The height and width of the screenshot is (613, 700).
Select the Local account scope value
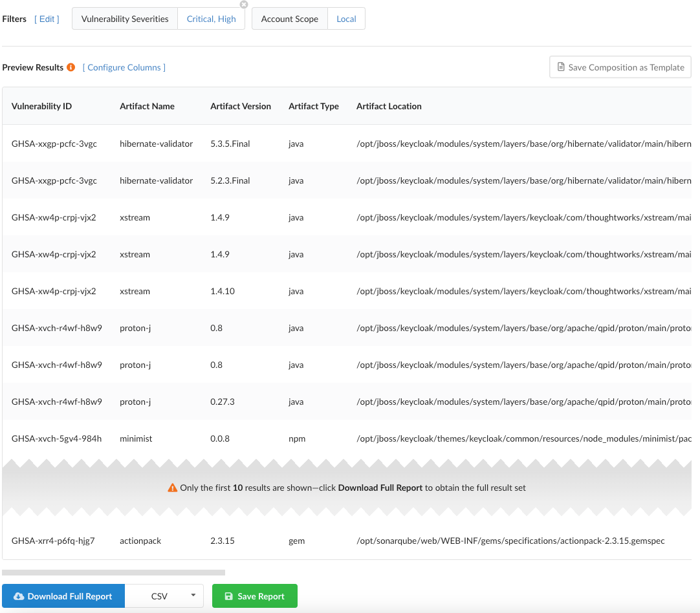click(x=346, y=19)
